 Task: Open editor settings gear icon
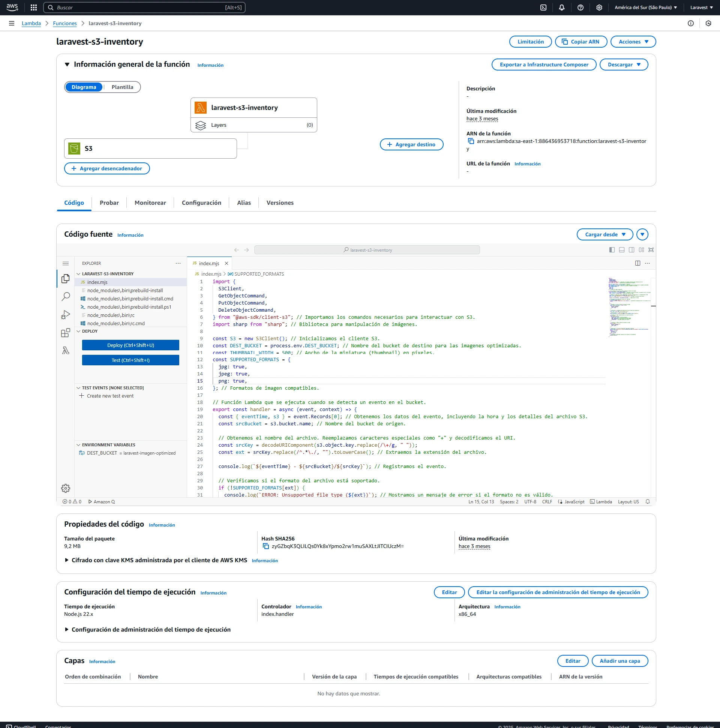point(66,488)
